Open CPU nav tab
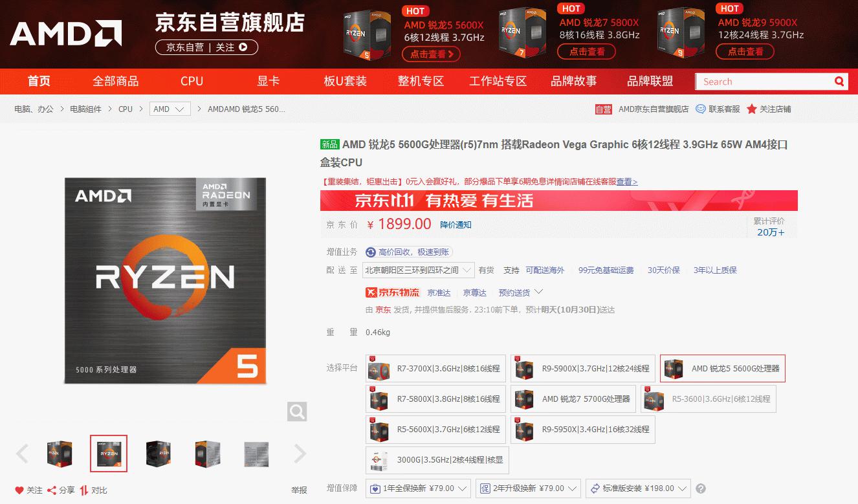Viewport: 858px width, 504px height. pyautogui.click(x=192, y=82)
